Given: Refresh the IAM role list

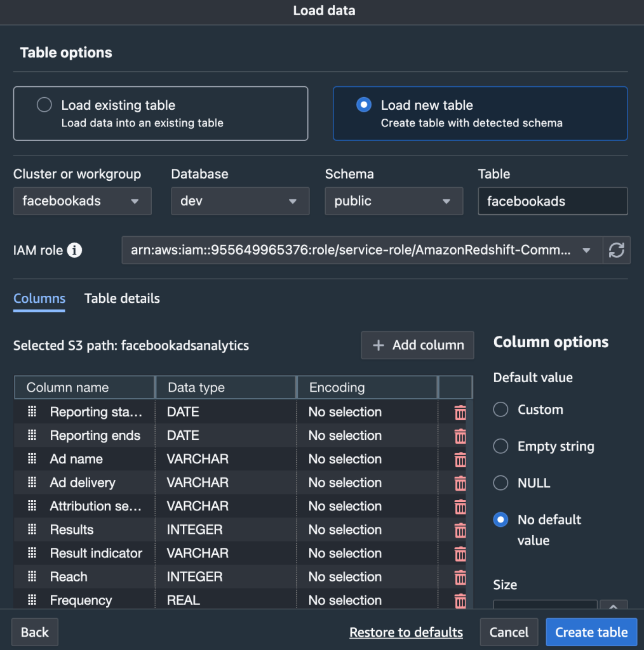Looking at the screenshot, I should click(x=616, y=250).
